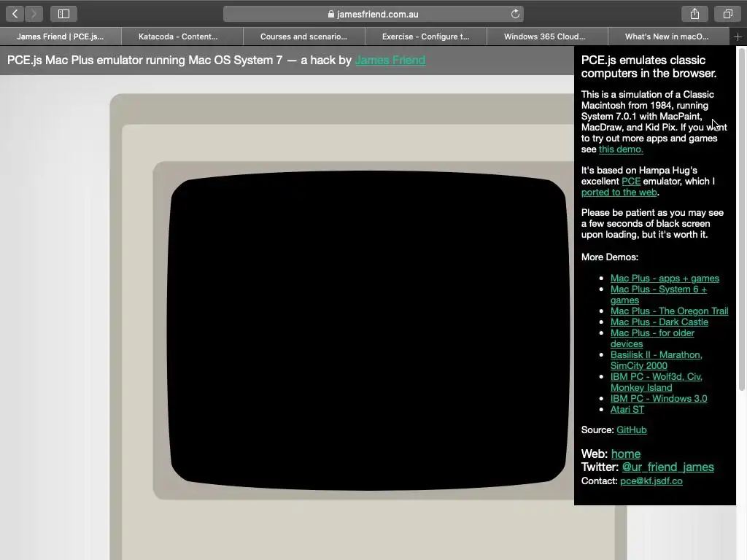This screenshot has height=560, width=747.
Task: Click the 'PCE.js emulates classic computers' heading
Action: (x=649, y=66)
